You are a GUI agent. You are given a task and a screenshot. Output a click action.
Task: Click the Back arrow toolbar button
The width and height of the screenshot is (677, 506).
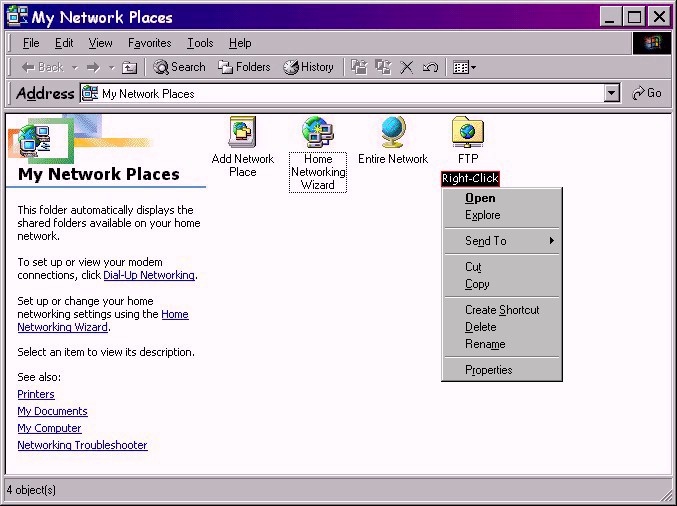pyautogui.click(x=42, y=67)
